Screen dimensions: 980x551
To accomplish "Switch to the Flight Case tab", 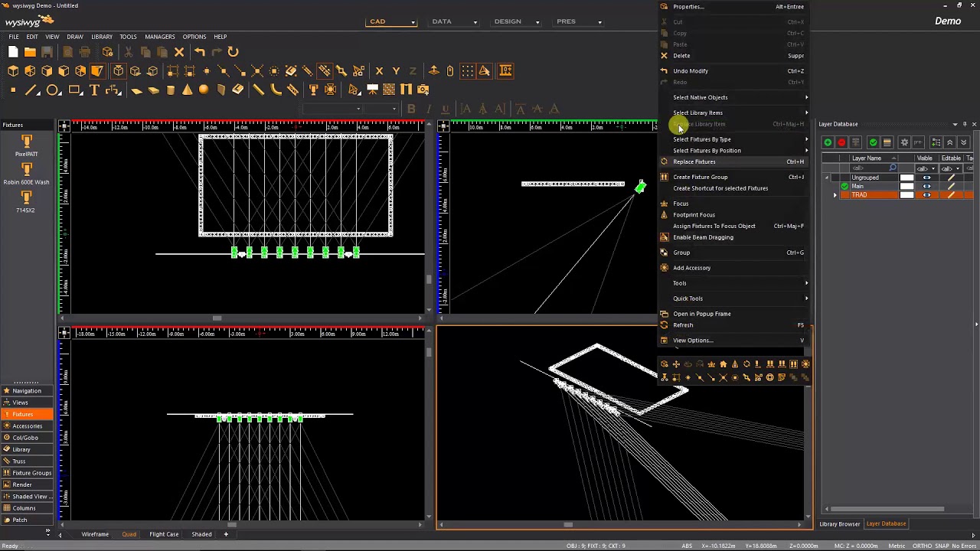I will (164, 534).
